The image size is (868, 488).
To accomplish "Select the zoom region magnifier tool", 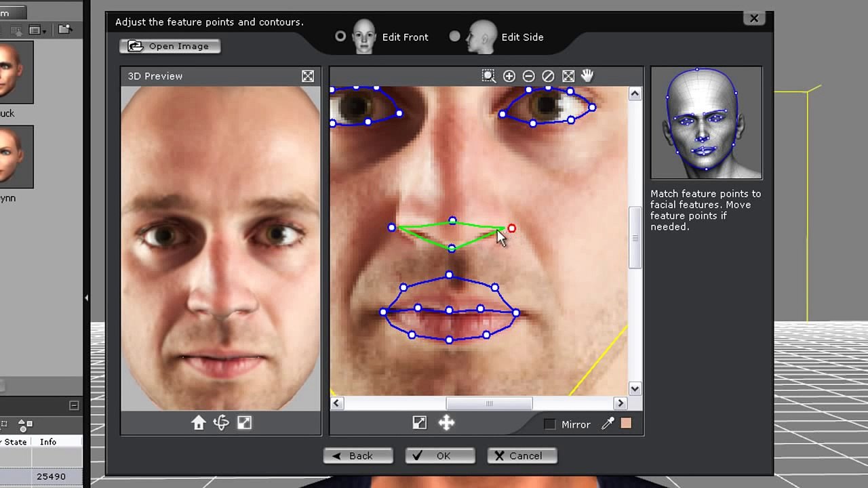I will (x=488, y=76).
